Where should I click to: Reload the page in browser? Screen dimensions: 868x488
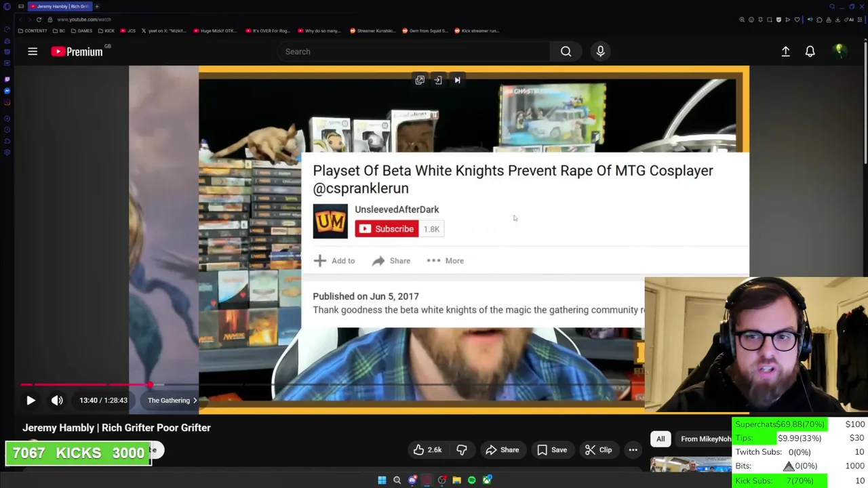[x=39, y=20]
